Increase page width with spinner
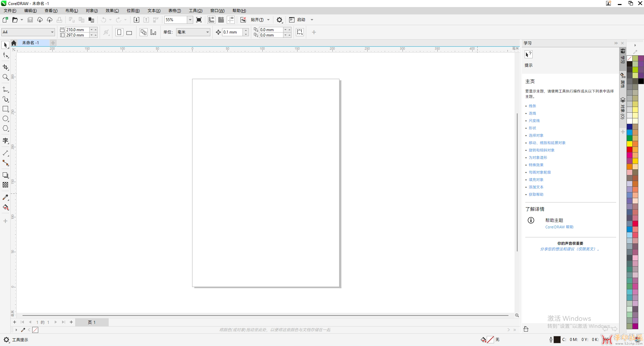Viewport: 644px width, 346px height. (x=96, y=30)
